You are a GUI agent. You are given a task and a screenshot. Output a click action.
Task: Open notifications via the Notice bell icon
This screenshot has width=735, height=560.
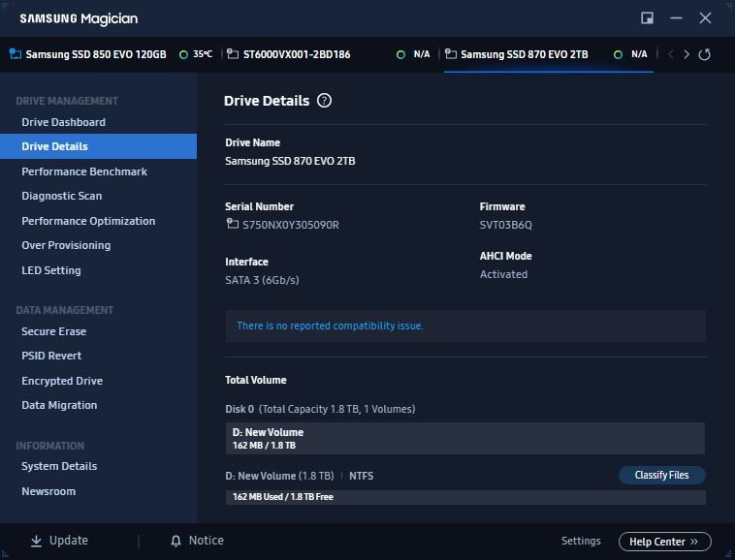coord(176,541)
